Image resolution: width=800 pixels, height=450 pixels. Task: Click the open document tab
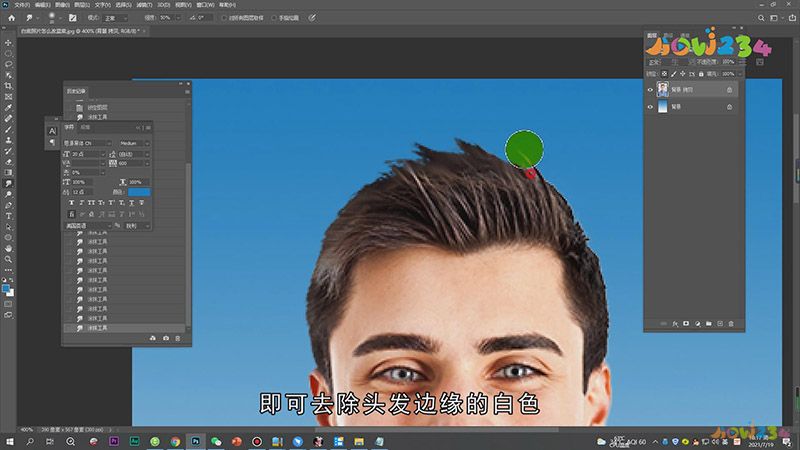[82, 31]
